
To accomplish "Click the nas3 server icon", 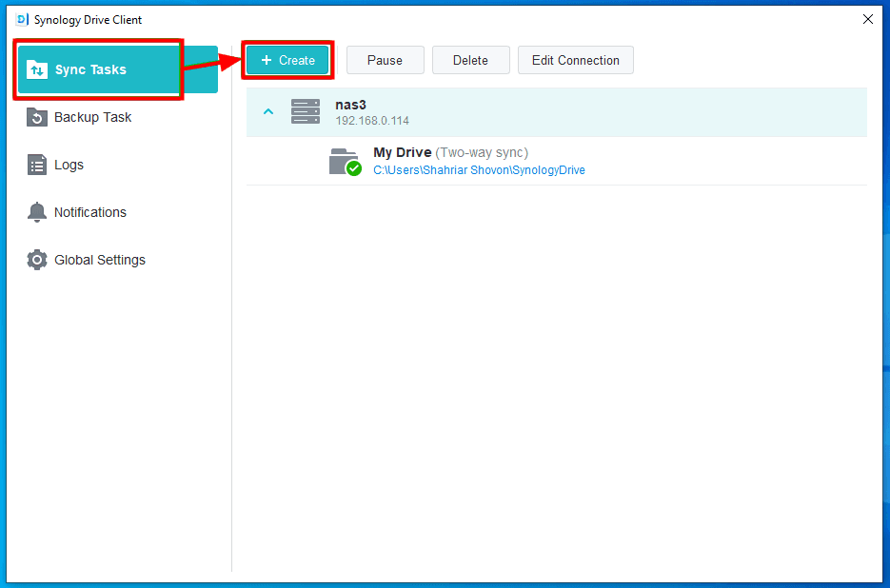I will click(306, 111).
